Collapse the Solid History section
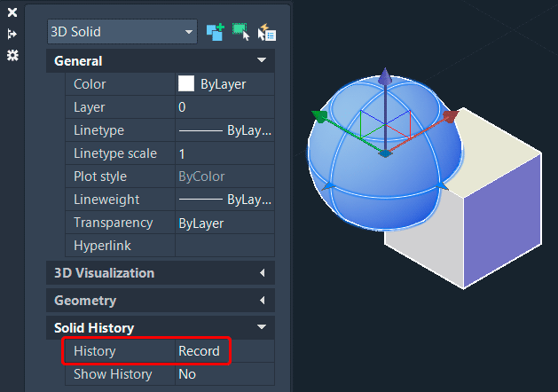Viewport: 558px width, 392px height. (x=262, y=327)
